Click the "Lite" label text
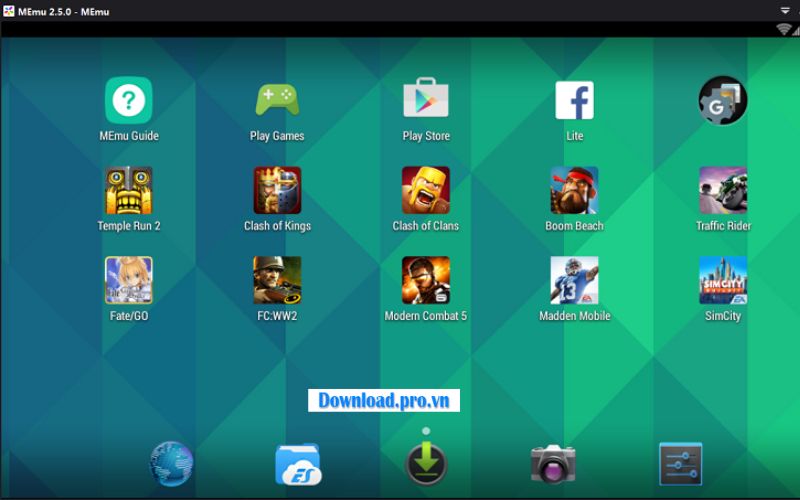 (574, 136)
